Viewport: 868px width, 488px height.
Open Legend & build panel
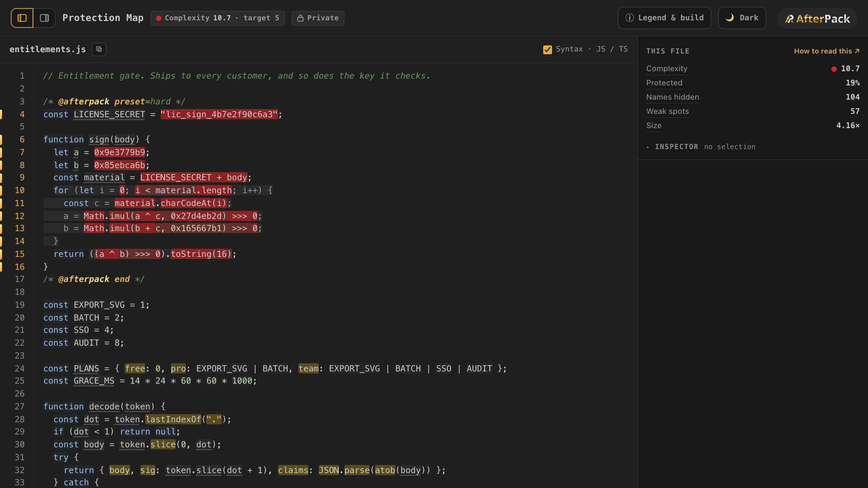pos(664,18)
